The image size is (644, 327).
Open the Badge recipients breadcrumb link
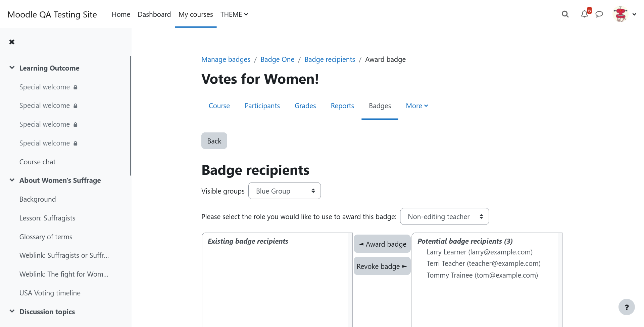point(330,59)
